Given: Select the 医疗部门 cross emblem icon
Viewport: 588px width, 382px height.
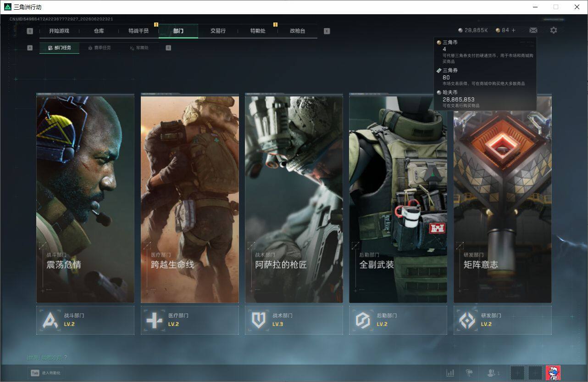Looking at the screenshot, I should click(x=154, y=320).
